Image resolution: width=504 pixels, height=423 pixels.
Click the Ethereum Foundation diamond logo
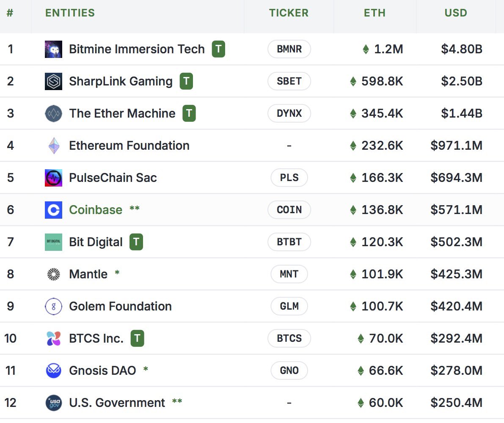click(x=54, y=146)
